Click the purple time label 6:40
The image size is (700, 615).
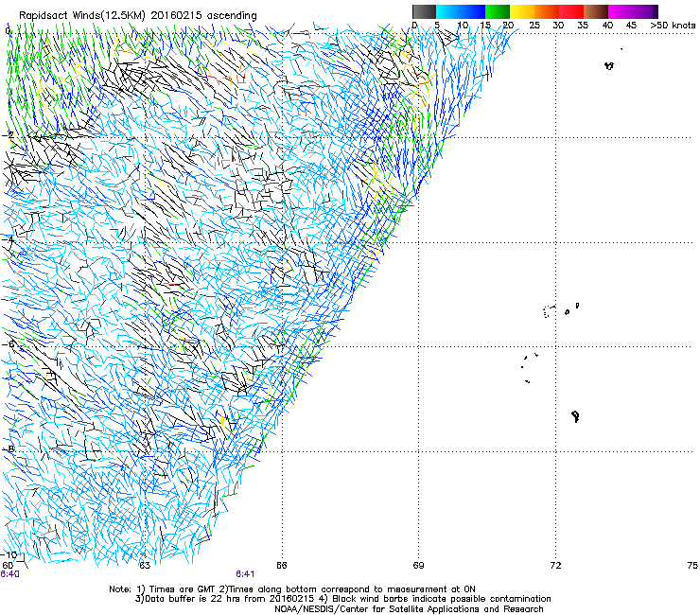9,574
